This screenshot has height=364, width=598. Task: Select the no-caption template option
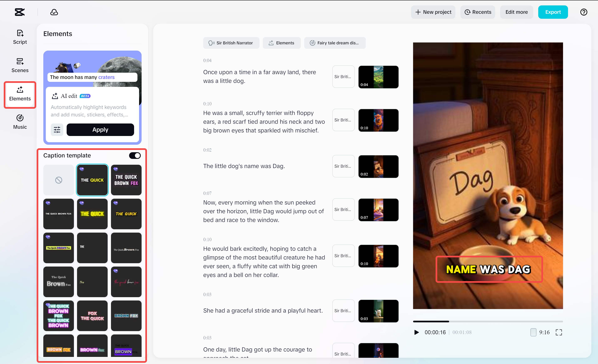(x=58, y=180)
